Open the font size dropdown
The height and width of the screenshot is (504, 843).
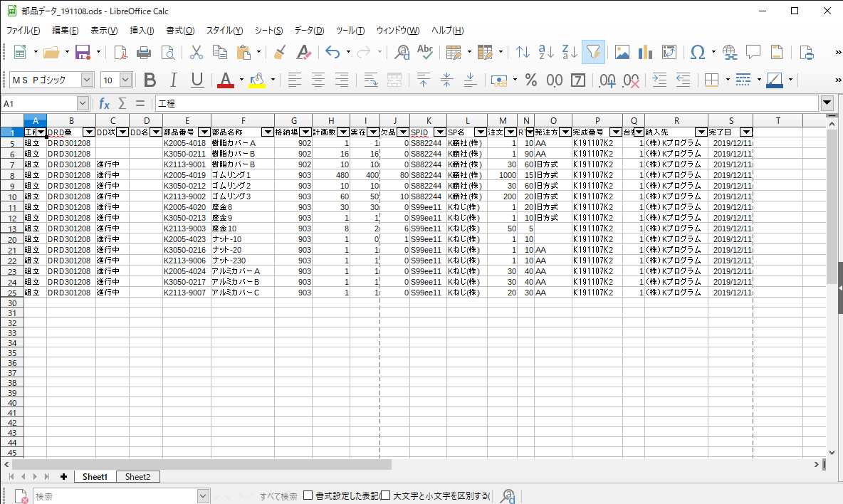[125, 80]
